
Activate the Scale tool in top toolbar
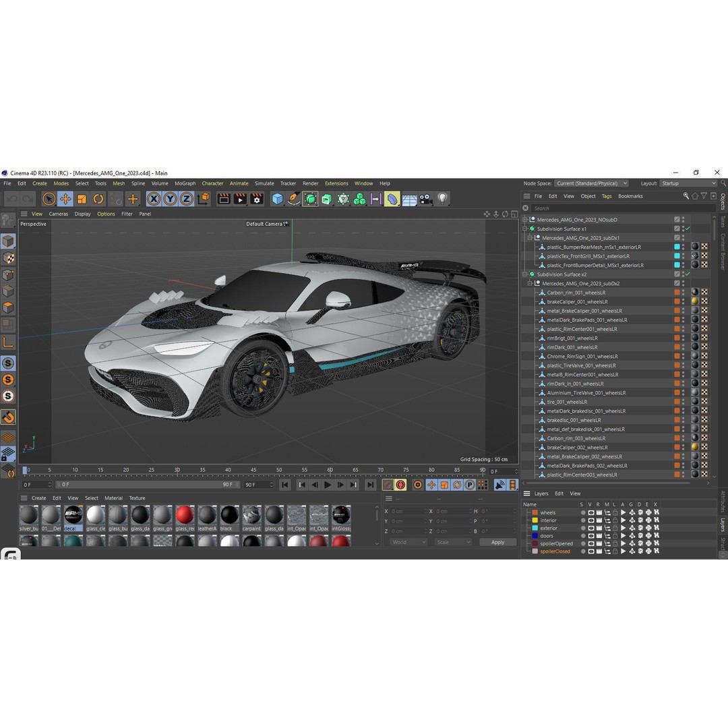coord(82,199)
